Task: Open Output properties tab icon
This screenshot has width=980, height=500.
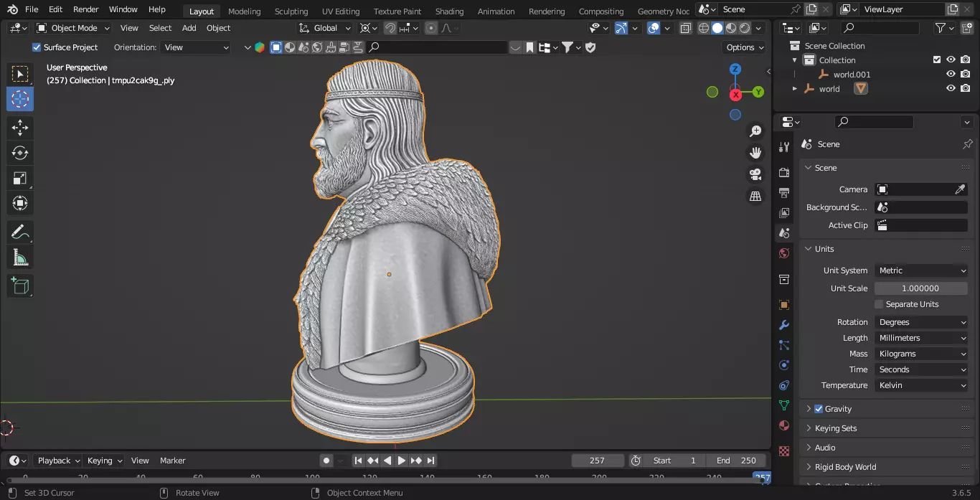Action: [x=784, y=193]
